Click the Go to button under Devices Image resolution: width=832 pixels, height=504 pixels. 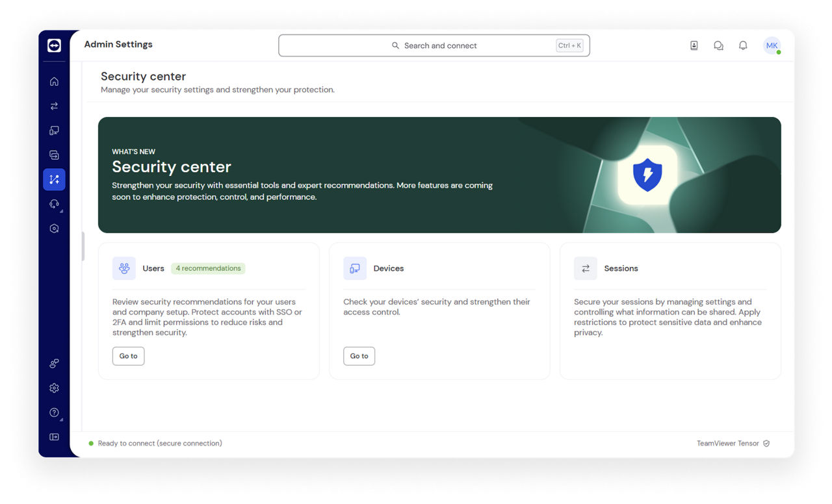pyautogui.click(x=359, y=356)
